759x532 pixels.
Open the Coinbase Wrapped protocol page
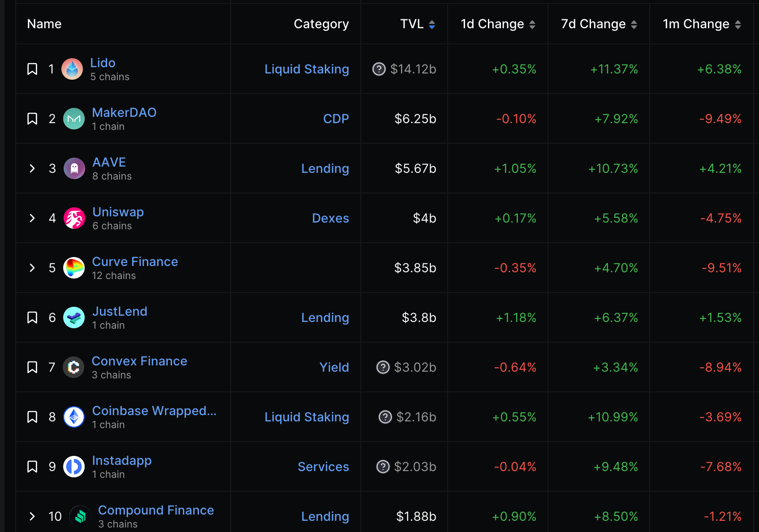154,411
